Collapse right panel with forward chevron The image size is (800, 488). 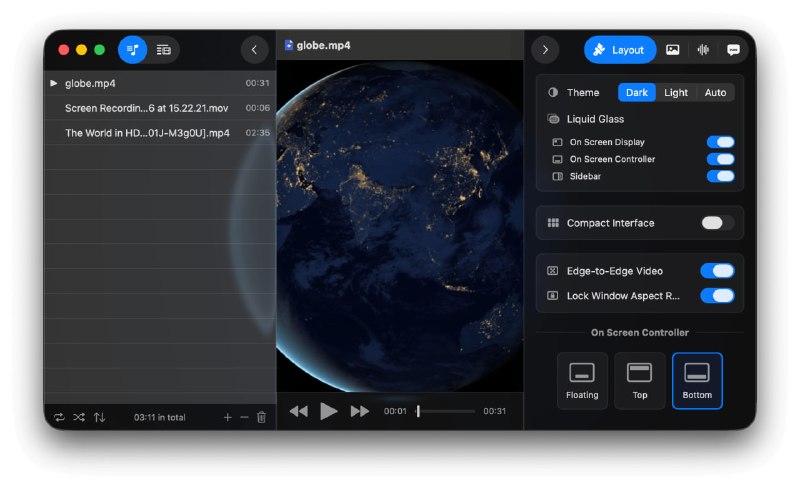click(x=545, y=50)
